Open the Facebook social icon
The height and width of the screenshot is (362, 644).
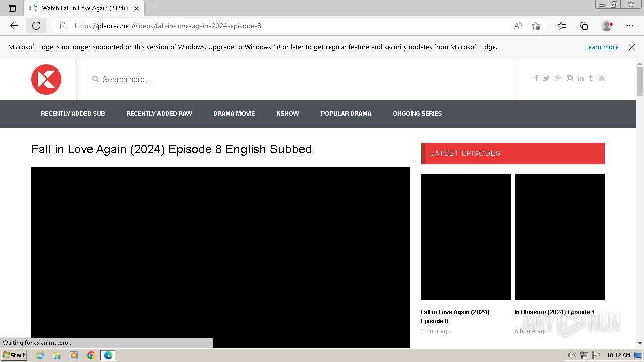tap(536, 78)
